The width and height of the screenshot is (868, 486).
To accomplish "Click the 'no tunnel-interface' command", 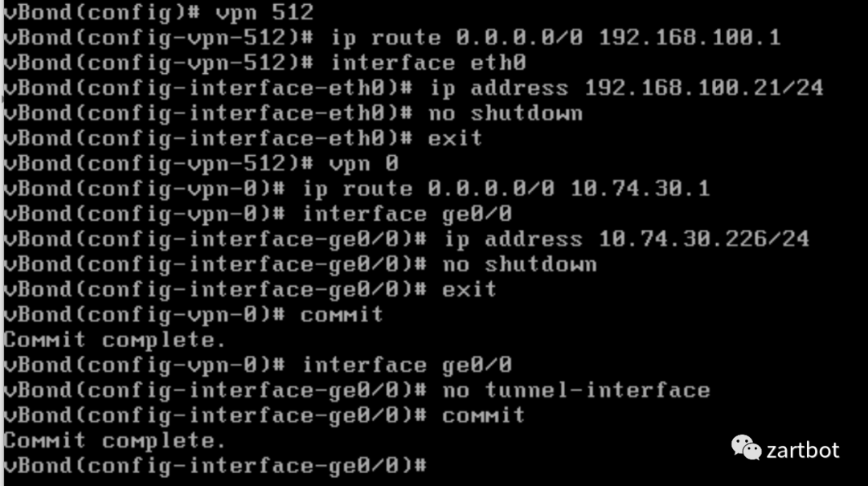I will point(575,390).
